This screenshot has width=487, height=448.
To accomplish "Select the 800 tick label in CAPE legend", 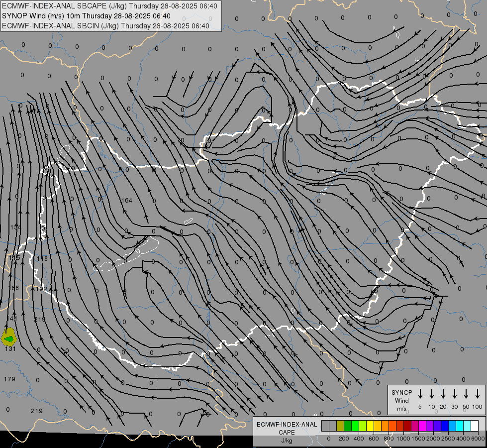I will click(389, 439).
